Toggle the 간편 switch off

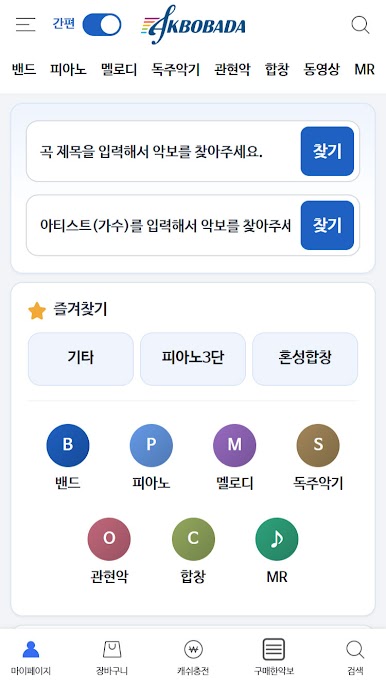[102, 24]
